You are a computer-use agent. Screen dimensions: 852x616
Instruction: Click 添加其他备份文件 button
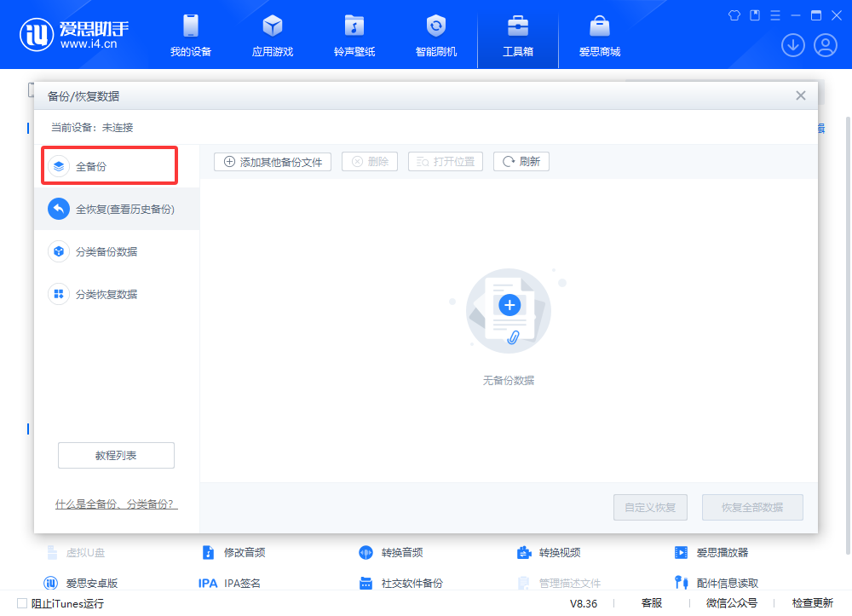tap(273, 162)
